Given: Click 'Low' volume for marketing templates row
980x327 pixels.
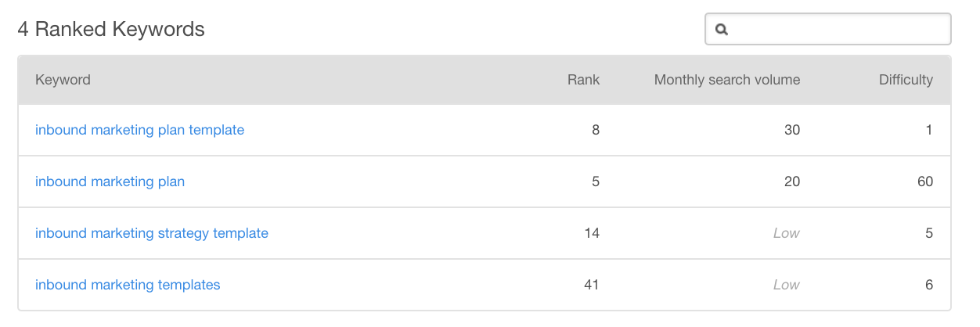Looking at the screenshot, I should (787, 285).
